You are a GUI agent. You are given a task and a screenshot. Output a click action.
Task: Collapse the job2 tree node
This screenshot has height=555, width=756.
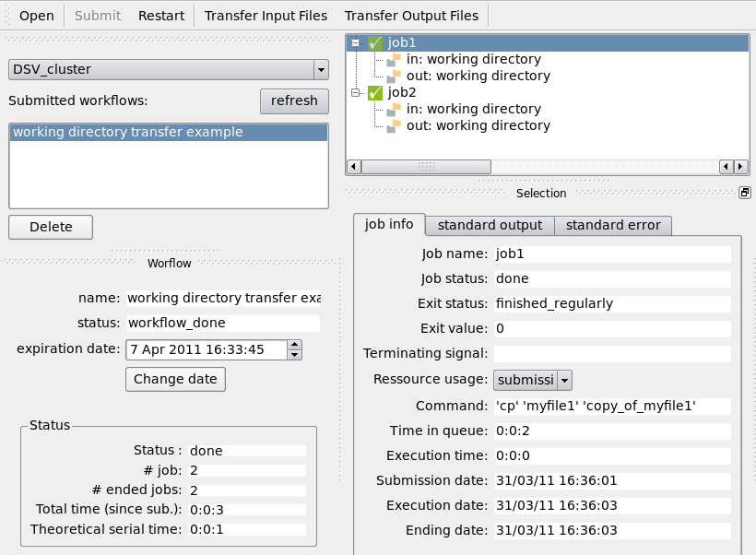[x=356, y=93]
